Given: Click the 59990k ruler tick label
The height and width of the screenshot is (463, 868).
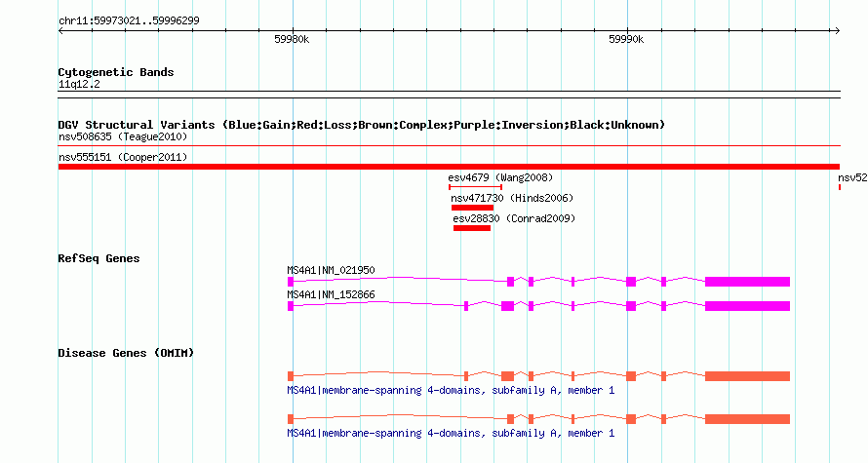Looking at the screenshot, I should point(626,40).
